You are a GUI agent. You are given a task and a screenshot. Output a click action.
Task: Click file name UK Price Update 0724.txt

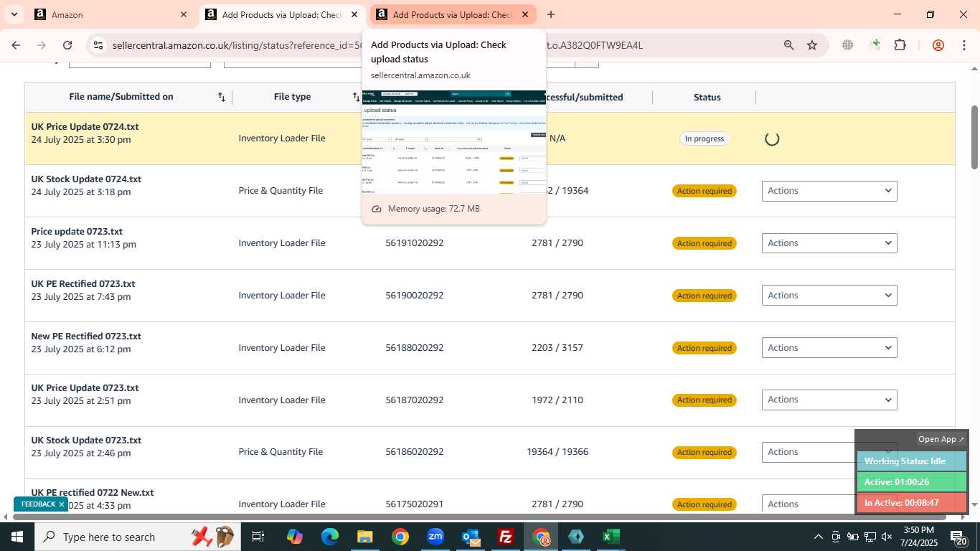(85, 127)
